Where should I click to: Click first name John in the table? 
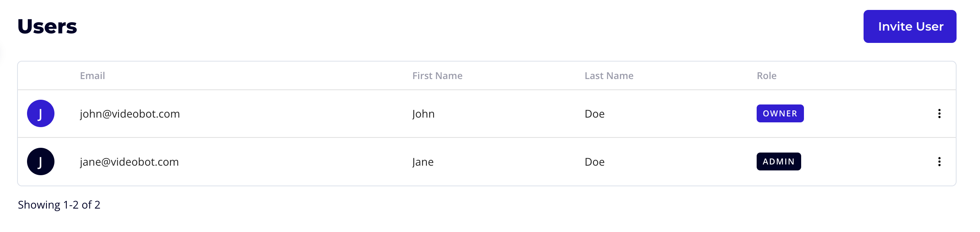[423, 114]
